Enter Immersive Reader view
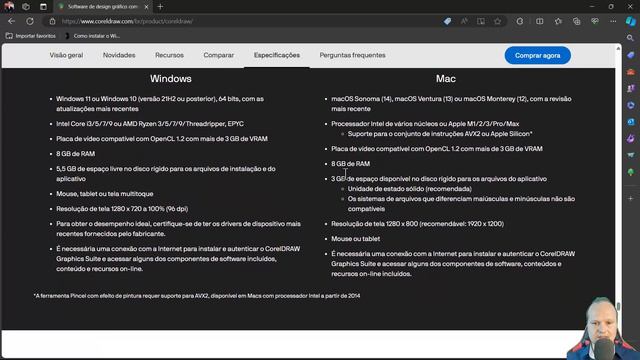 [x=481, y=21]
